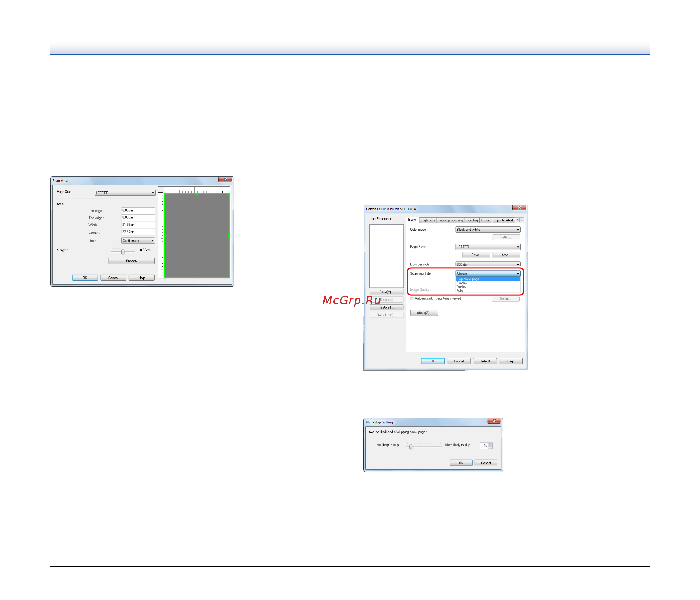Screen dimensions: 700x600
Task: Click Setting button under Color mode
Action: pos(506,237)
